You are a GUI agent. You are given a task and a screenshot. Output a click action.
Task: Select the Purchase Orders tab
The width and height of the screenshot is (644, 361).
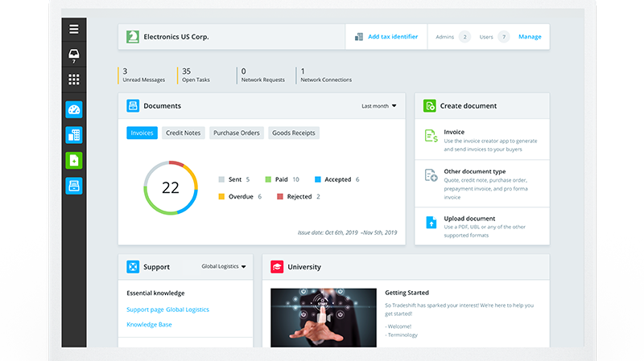click(x=237, y=133)
